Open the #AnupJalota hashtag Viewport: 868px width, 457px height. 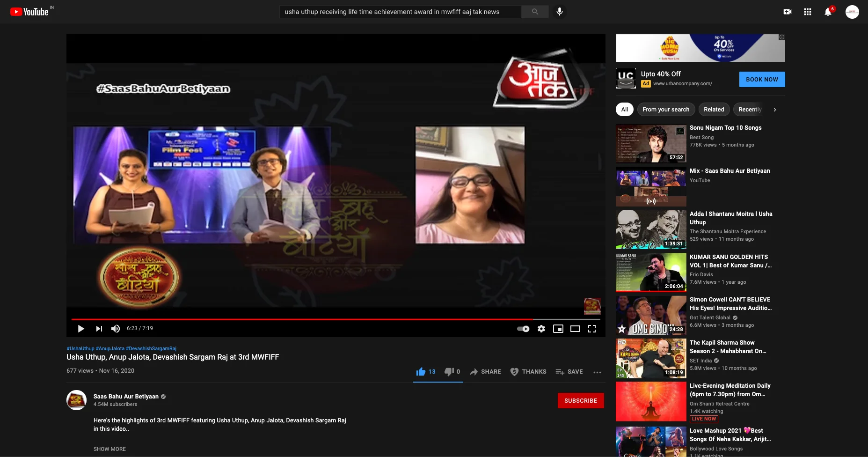(110, 348)
